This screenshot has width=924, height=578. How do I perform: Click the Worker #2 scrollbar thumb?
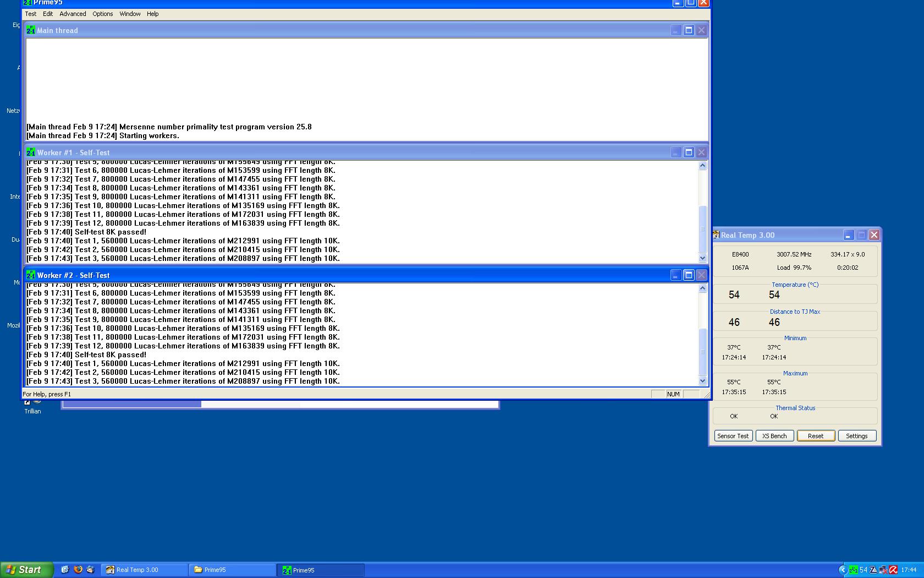pos(702,352)
